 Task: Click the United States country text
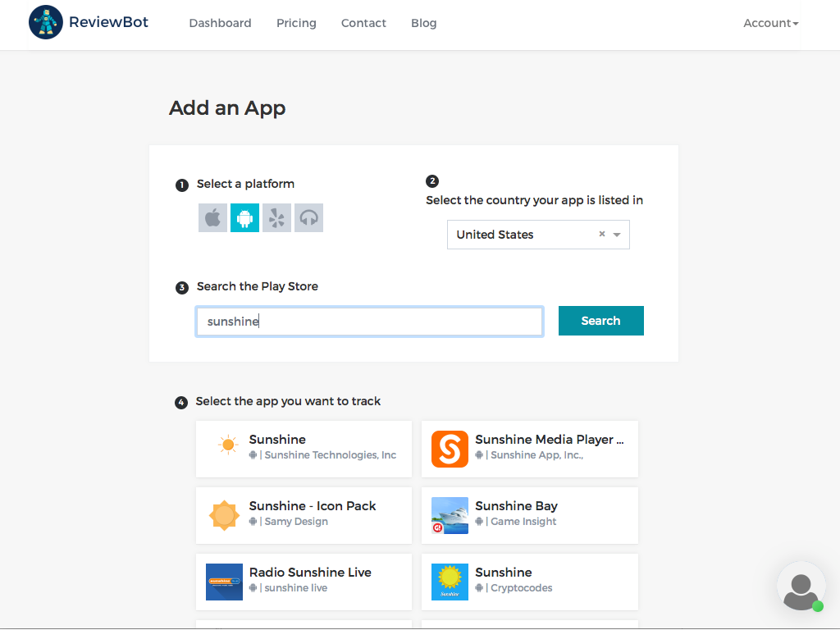click(495, 235)
